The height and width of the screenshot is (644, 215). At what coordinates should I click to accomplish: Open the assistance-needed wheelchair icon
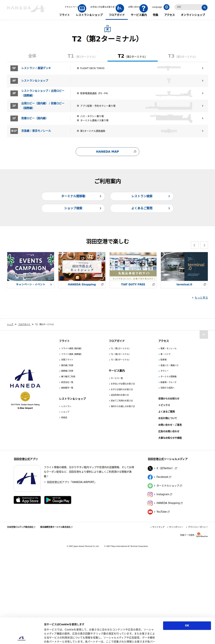(x=120, y=8)
